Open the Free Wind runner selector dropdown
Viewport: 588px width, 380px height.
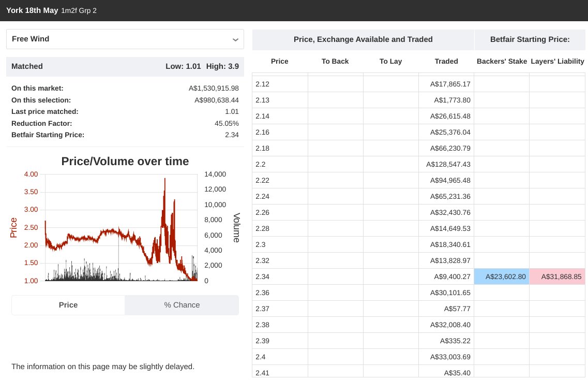(x=125, y=39)
